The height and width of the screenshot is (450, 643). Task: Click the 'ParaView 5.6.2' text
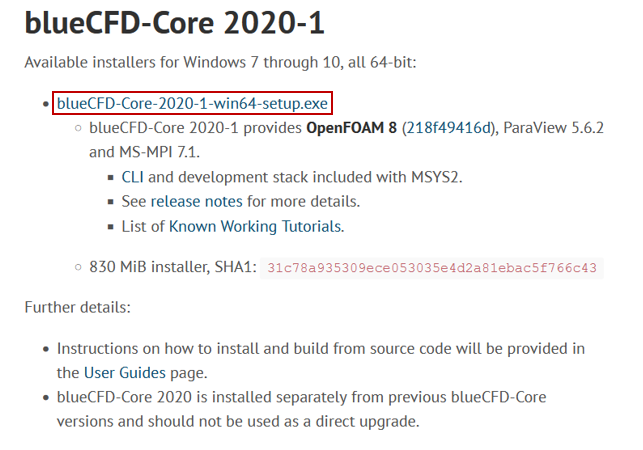[553, 128]
